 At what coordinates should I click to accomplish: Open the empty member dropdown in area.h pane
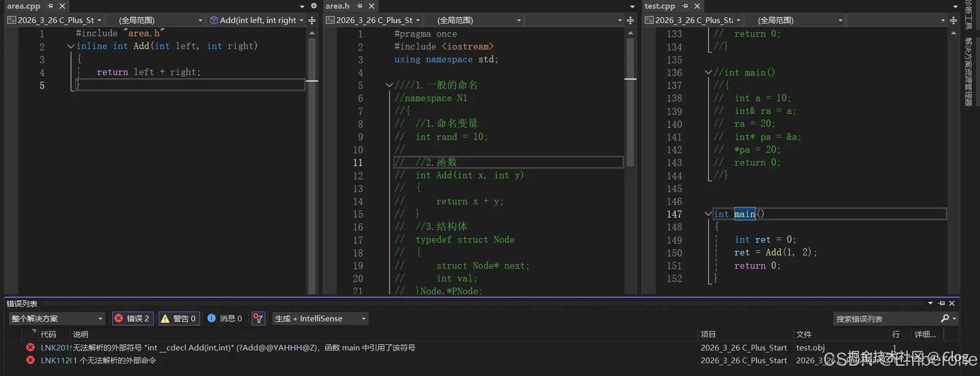[x=575, y=20]
